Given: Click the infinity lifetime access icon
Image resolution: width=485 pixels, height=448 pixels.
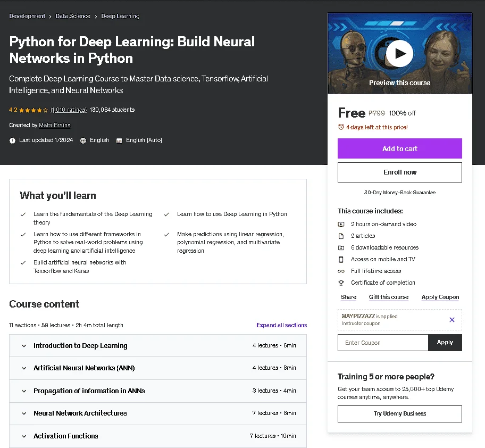Looking at the screenshot, I should pyautogui.click(x=341, y=271).
